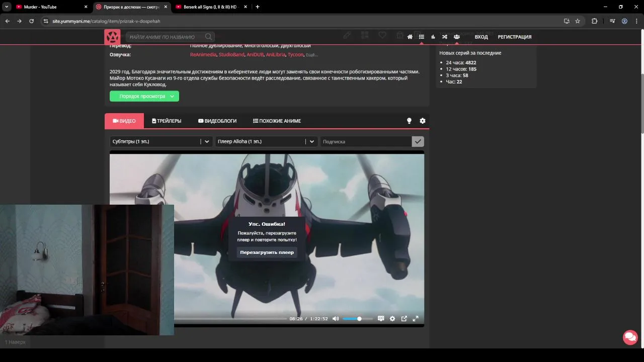Viewport: 644px width, 362px height.
Task: Open the Chrome three-dot menu
Action: point(636,21)
